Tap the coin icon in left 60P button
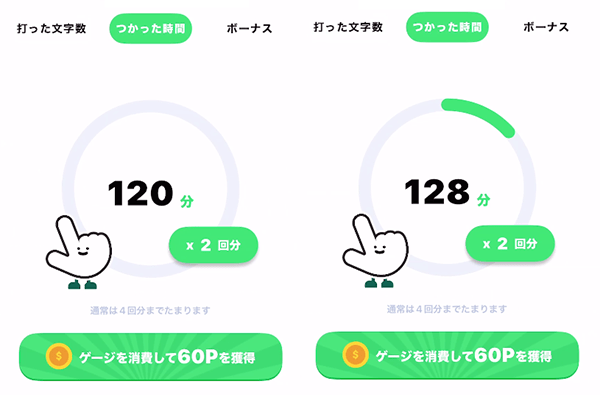Screen dimensions: 600x395 coord(59,356)
